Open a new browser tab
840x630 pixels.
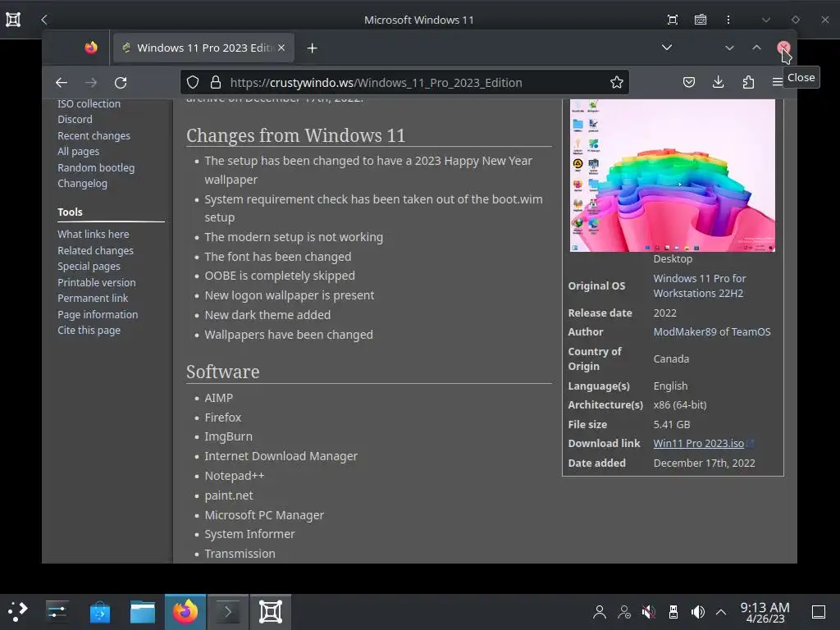click(x=313, y=48)
